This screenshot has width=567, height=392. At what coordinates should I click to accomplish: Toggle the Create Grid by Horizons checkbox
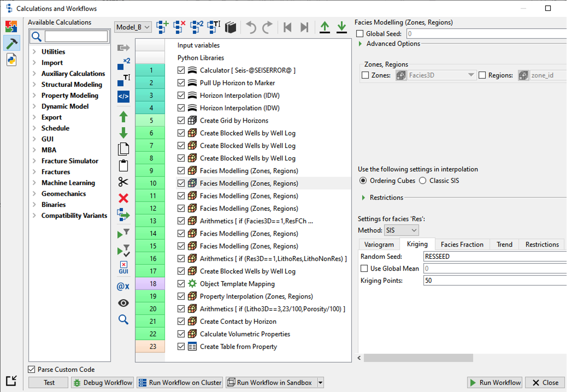pos(181,121)
